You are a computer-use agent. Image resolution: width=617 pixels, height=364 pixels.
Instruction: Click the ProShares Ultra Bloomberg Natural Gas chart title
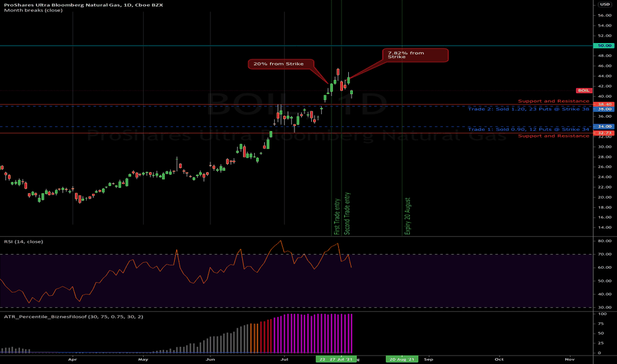pos(83,5)
